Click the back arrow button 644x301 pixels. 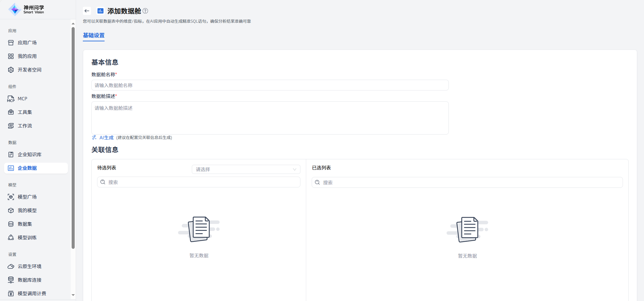pos(87,11)
